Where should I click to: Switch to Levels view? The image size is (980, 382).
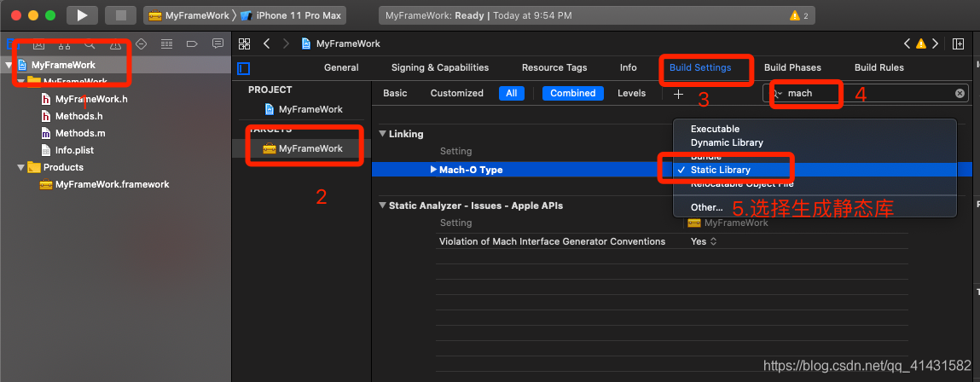(x=631, y=94)
